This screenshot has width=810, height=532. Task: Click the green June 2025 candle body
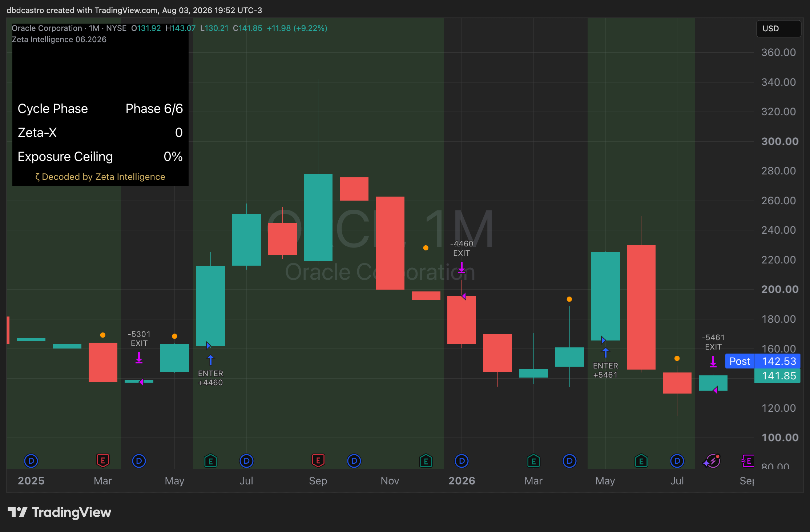[x=210, y=306]
